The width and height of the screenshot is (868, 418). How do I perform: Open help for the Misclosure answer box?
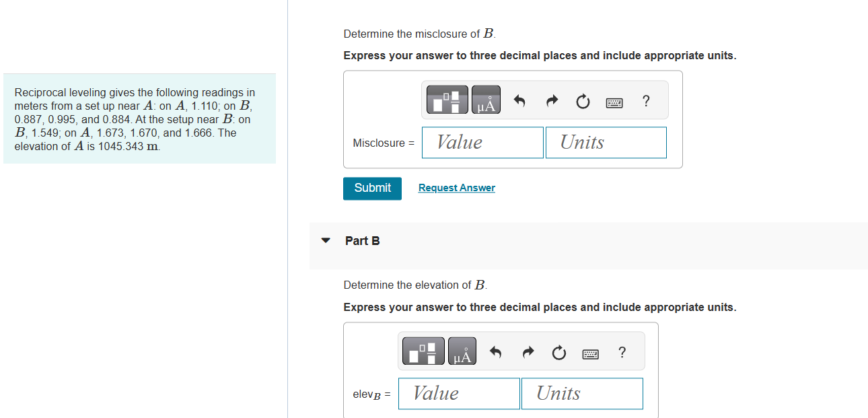(x=645, y=100)
